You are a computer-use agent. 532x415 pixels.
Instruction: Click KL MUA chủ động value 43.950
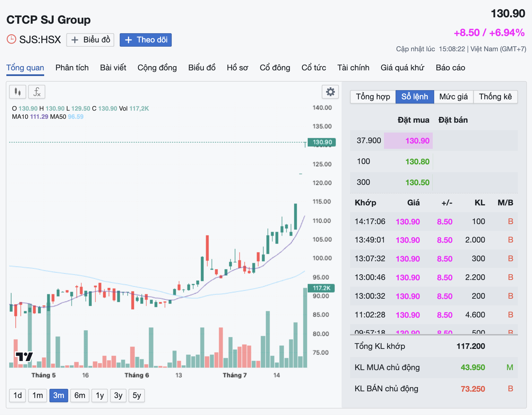coord(473,368)
